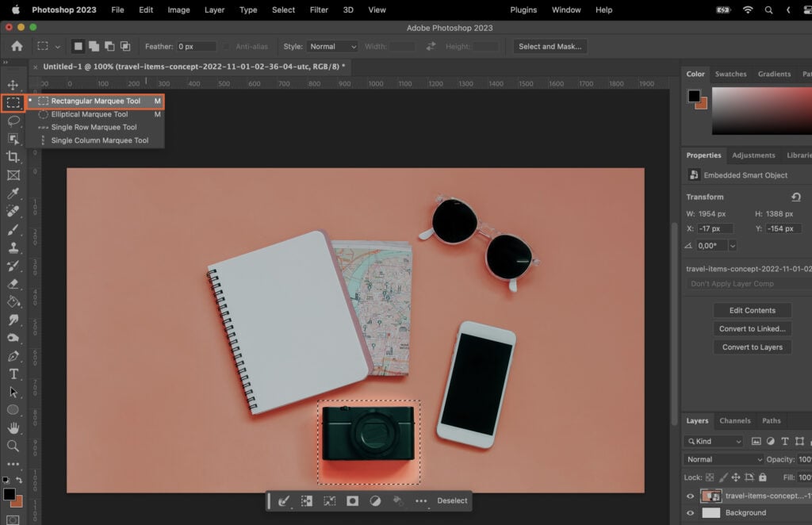Switch to the Channels tab
This screenshot has width=812, height=525.
[x=735, y=420]
